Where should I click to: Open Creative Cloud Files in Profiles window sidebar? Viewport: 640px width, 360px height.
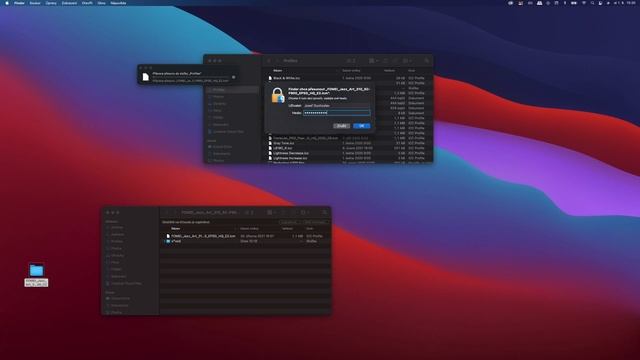(228, 131)
